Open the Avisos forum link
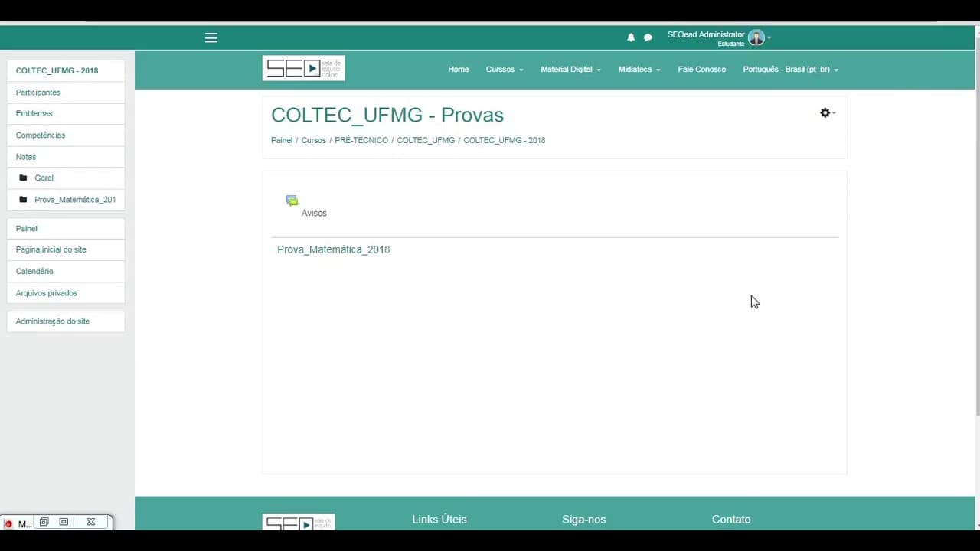980x551 pixels. [x=314, y=213]
